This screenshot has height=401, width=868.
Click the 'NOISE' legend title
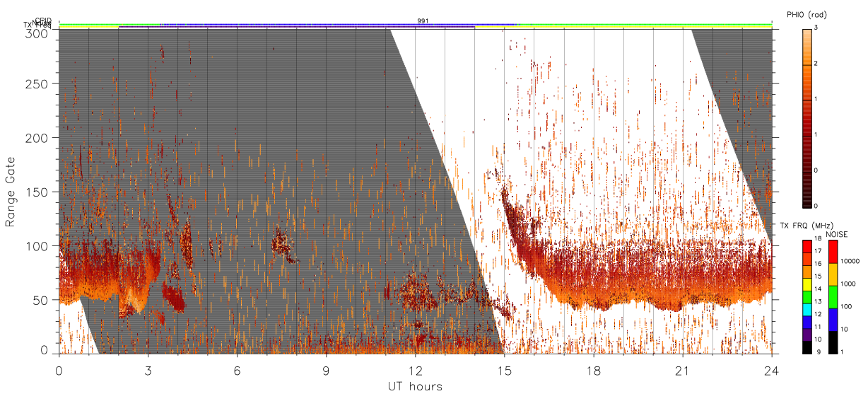click(836, 234)
